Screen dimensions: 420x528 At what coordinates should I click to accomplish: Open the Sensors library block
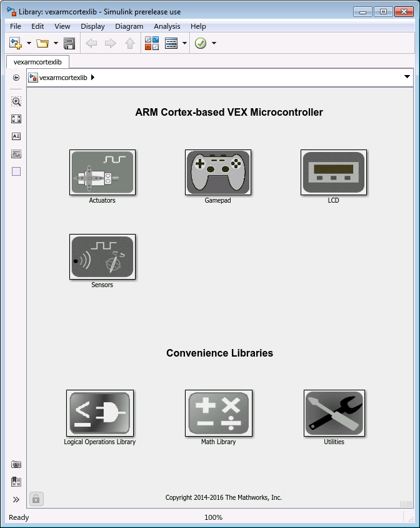[x=102, y=256]
